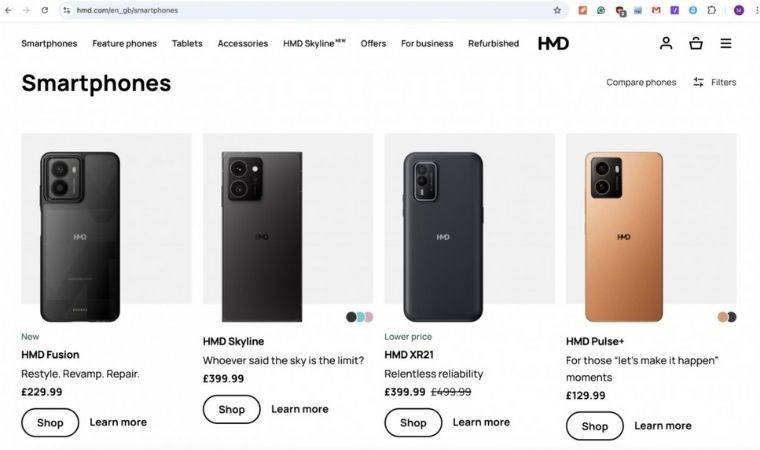Go to the Feature phones menu item
The image size is (760, 450).
[x=124, y=43]
